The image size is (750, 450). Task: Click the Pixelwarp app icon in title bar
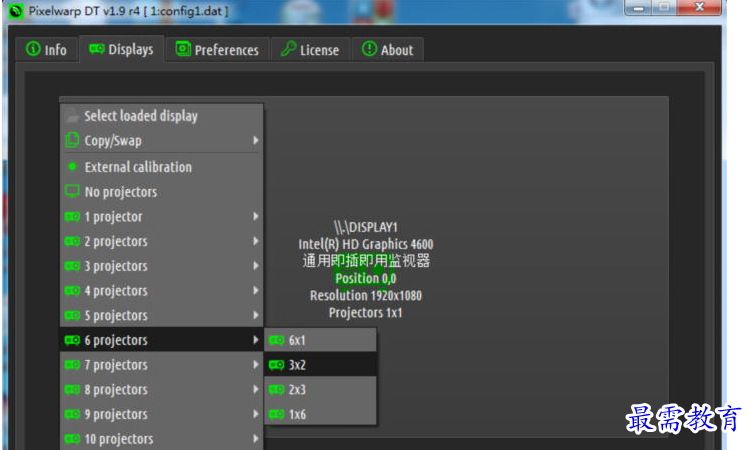pos(15,11)
